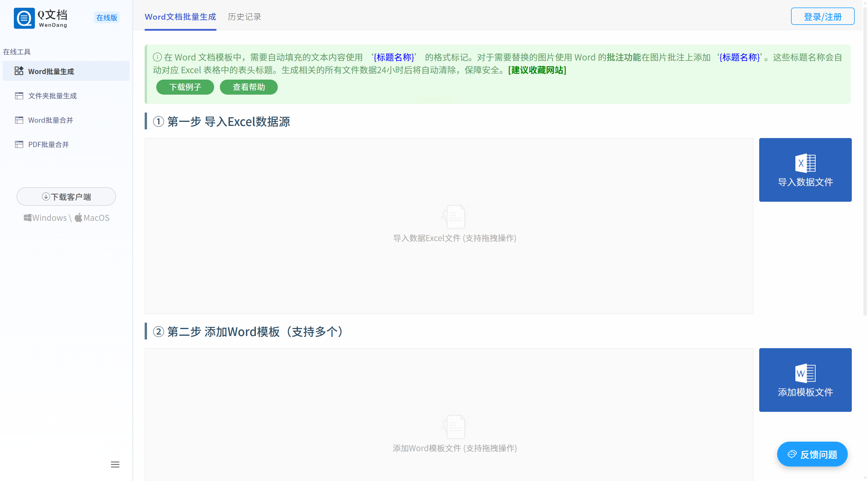Click the 下载客户端 button

click(x=66, y=197)
